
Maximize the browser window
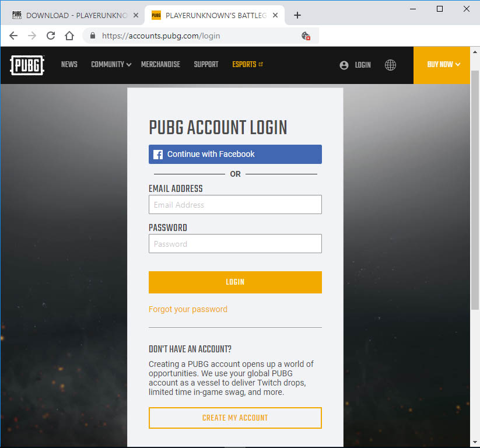[x=440, y=9]
